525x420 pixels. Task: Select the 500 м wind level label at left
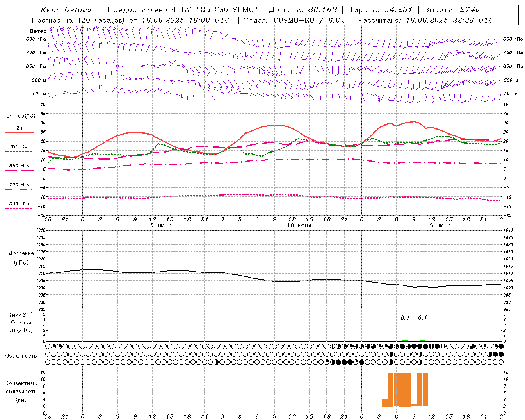(39, 80)
